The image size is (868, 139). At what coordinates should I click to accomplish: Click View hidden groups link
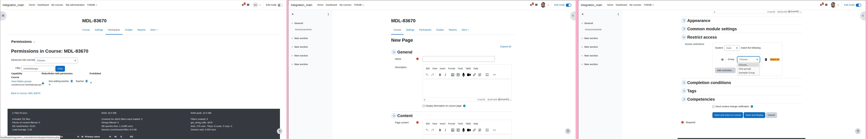point(21,81)
